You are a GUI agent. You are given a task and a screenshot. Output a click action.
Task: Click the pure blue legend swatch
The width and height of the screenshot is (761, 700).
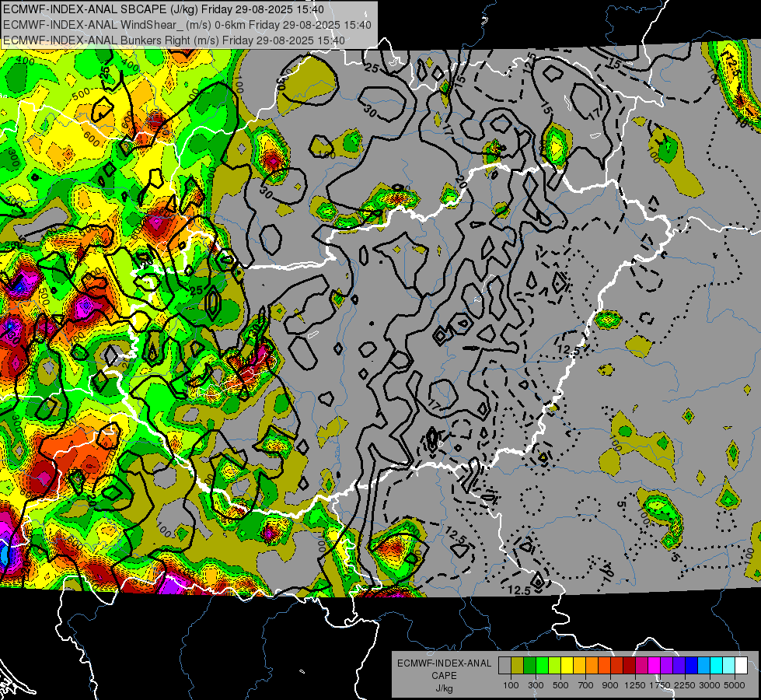[692, 666]
